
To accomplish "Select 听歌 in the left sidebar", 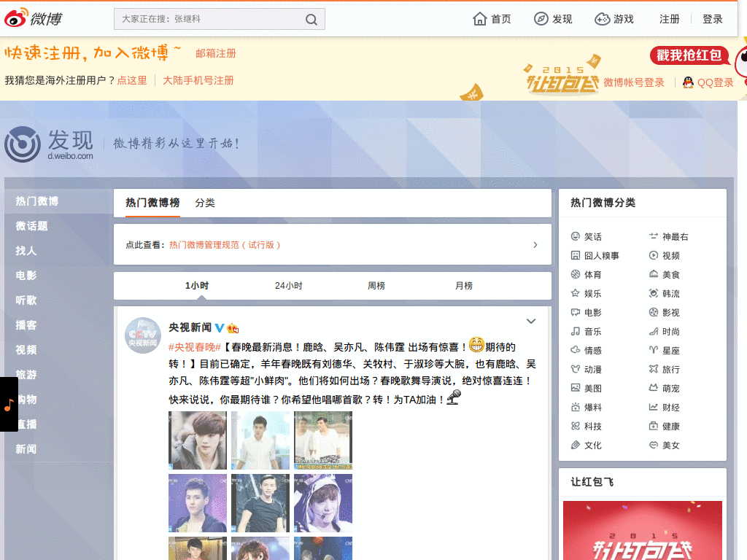I will click(x=26, y=300).
